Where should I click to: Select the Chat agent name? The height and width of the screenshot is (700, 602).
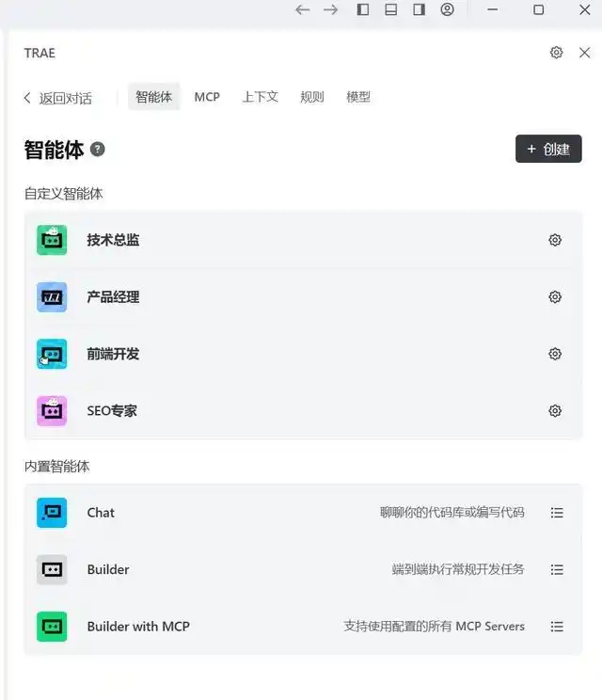101,513
